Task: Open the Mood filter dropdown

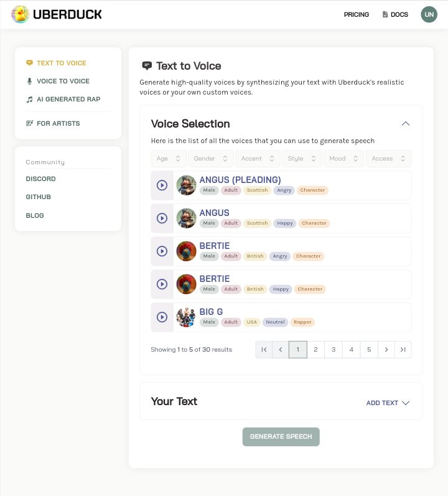Action: point(343,159)
